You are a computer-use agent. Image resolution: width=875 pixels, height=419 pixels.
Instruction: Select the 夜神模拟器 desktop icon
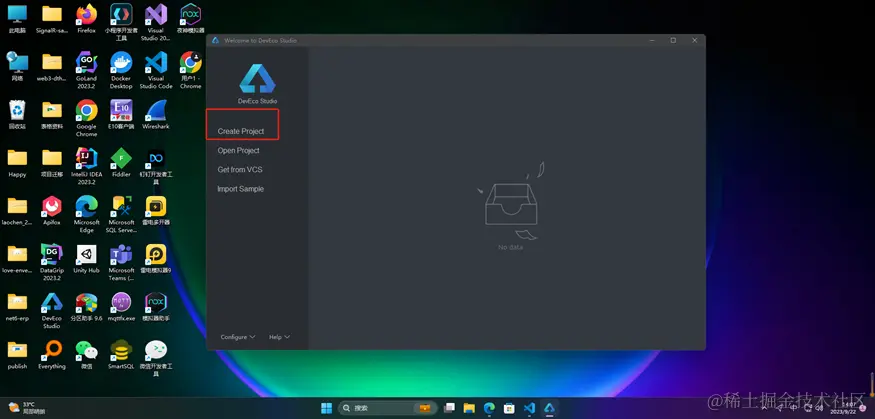[x=190, y=19]
